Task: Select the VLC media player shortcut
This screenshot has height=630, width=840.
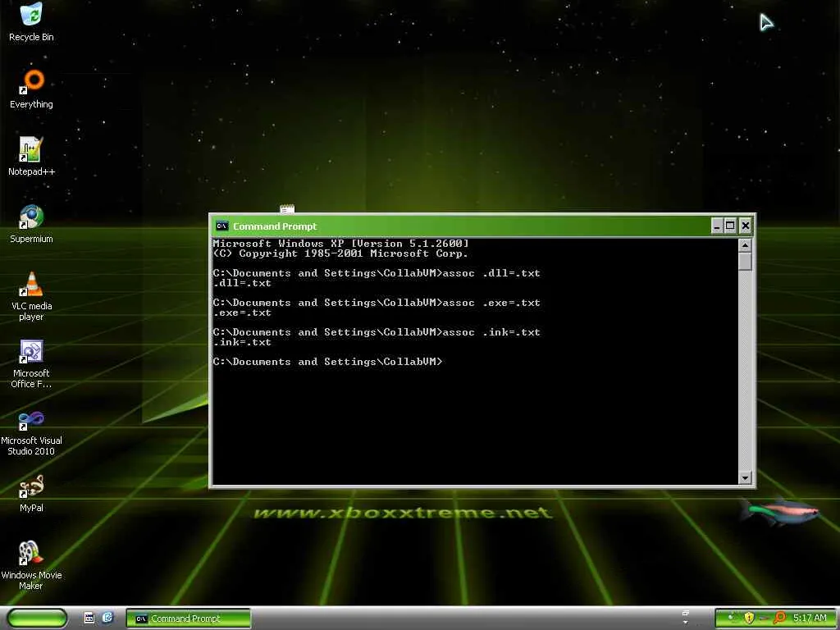Action: point(31,296)
